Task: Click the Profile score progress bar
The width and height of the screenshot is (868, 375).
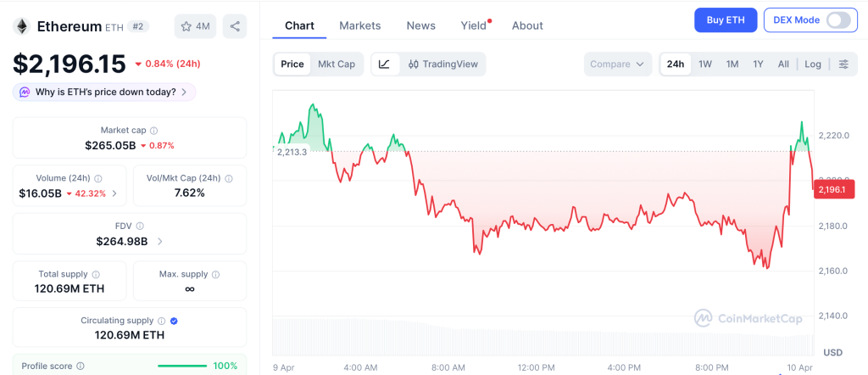Action: click(x=181, y=366)
